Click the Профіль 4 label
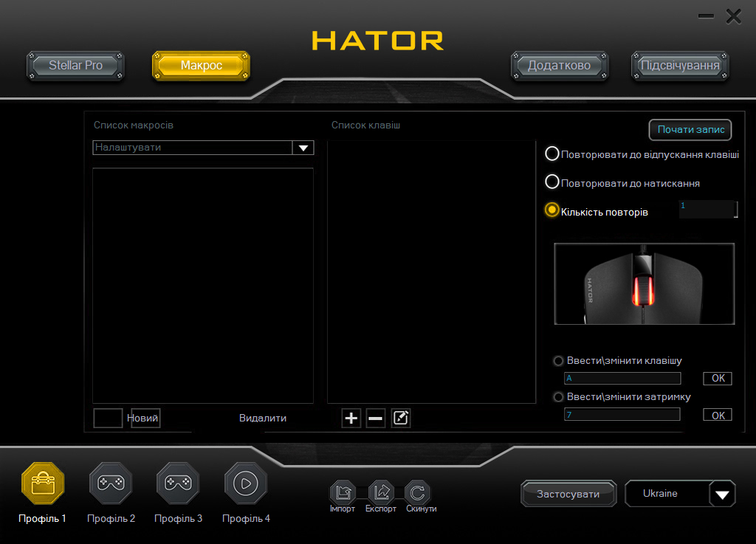 click(246, 518)
